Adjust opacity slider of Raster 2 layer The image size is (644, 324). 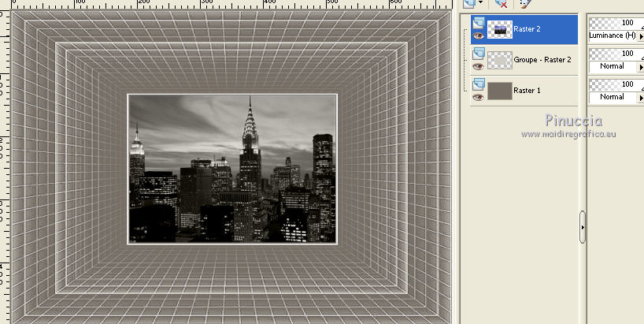[x=616, y=24]
